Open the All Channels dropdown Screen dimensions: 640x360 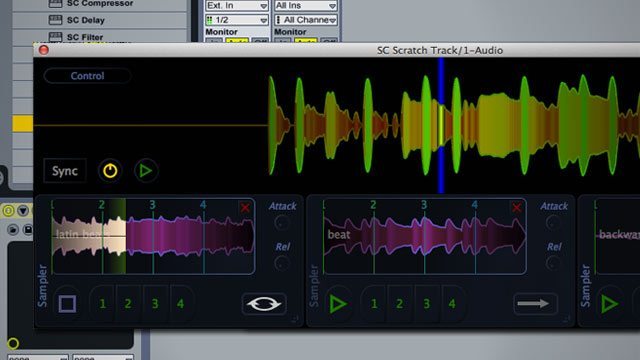point(306,20)
